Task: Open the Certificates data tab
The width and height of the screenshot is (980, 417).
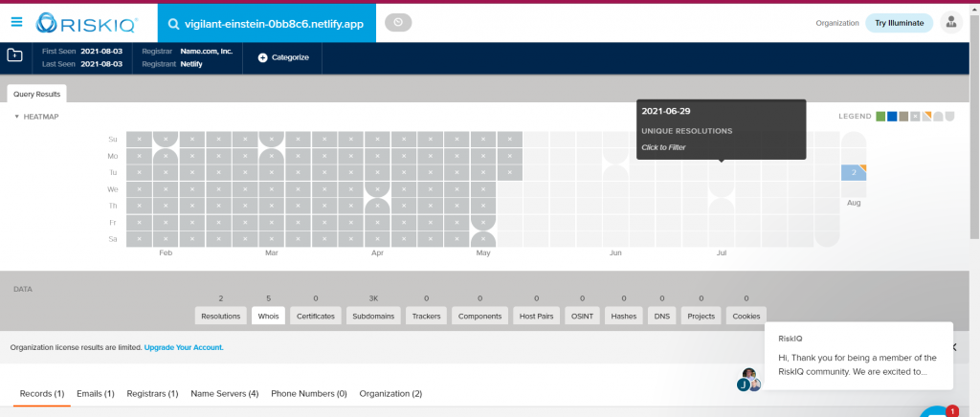Action: [x=316, y=316]
